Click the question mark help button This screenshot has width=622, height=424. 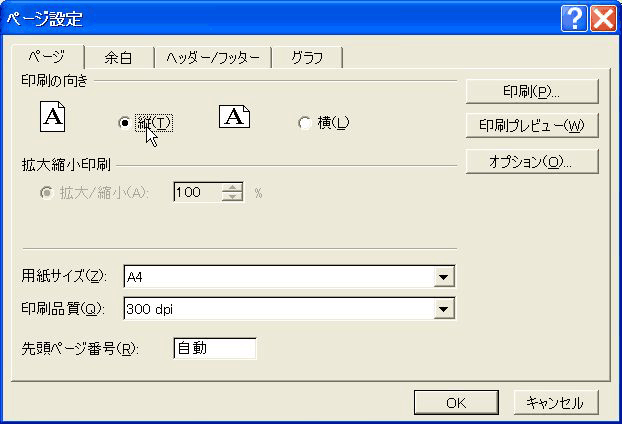tap(574, 18)
